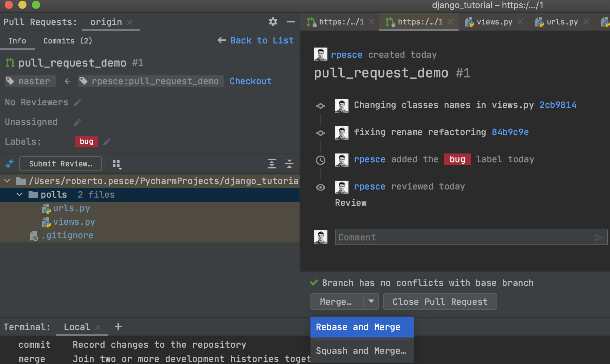Edit reviewers with pencil icon
This screenshot has height=364, width=610.
(78, 103)
